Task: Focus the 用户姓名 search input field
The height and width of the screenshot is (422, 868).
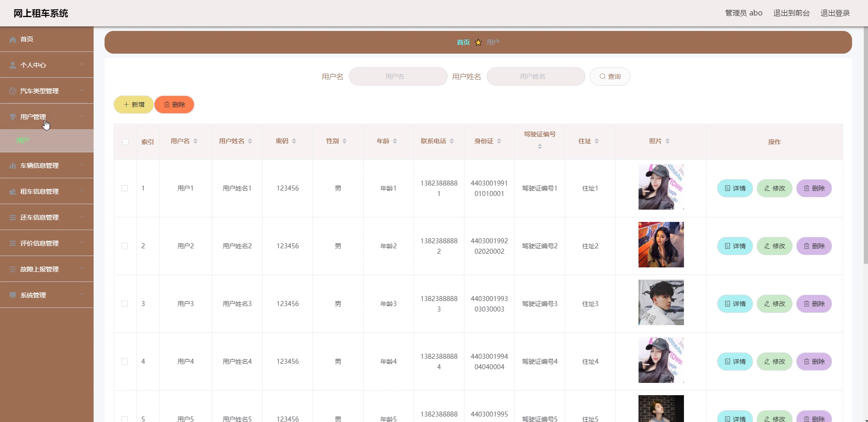Action: click(536, 76)
